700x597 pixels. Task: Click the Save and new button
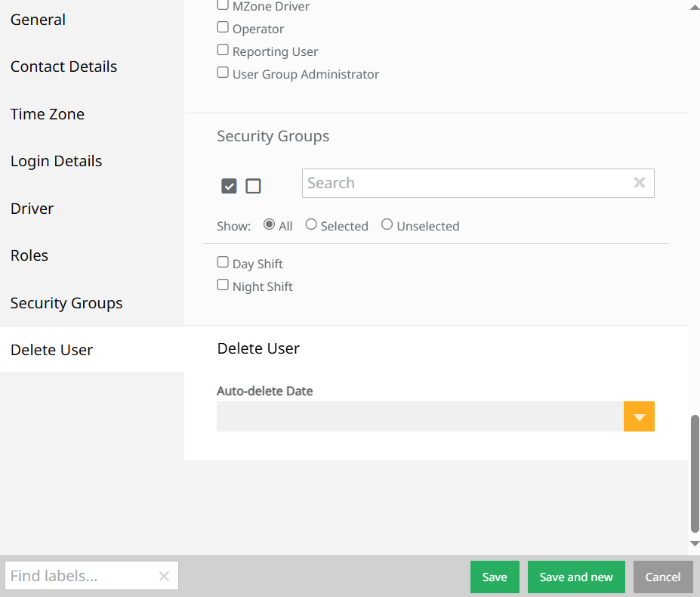tap(576, 577)
